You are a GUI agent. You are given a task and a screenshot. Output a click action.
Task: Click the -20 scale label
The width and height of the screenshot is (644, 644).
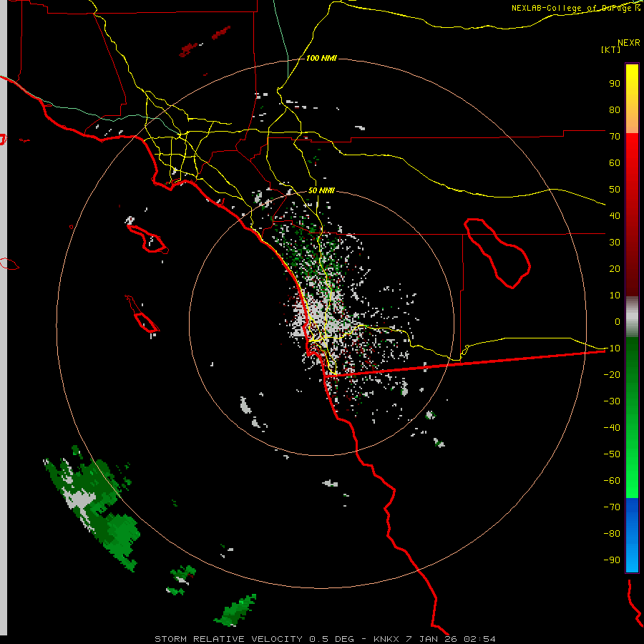click(x=612, y=374)
